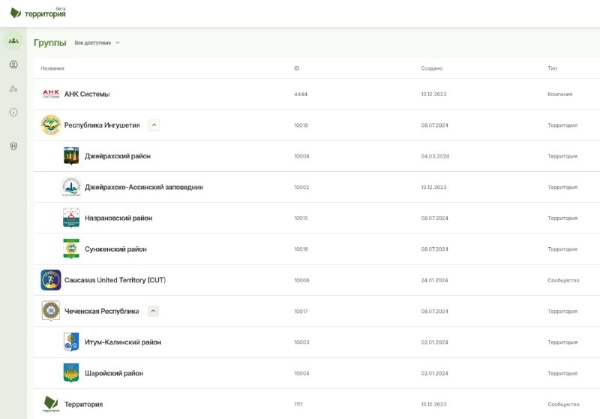600x419 pixels.
Task: Click the Джейрахско-Ассинский заповедник logo
Action: tap(71, 187)
